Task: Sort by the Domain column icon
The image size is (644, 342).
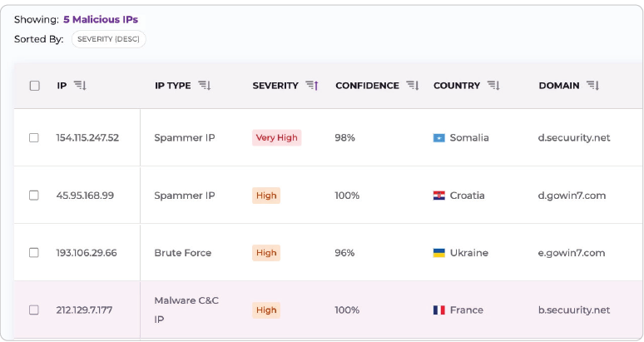Action: coord(592,86)
